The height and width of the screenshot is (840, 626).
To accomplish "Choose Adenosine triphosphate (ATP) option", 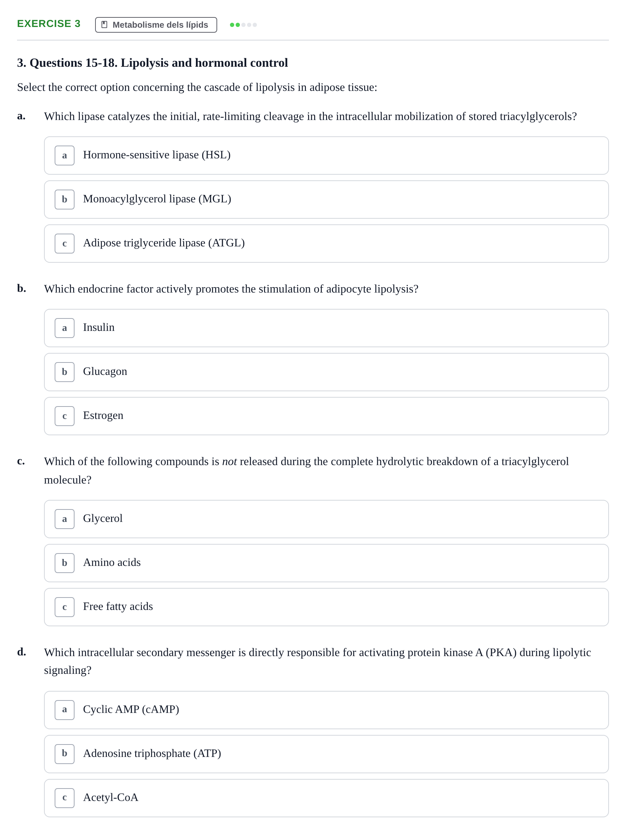I will (326, 754).
